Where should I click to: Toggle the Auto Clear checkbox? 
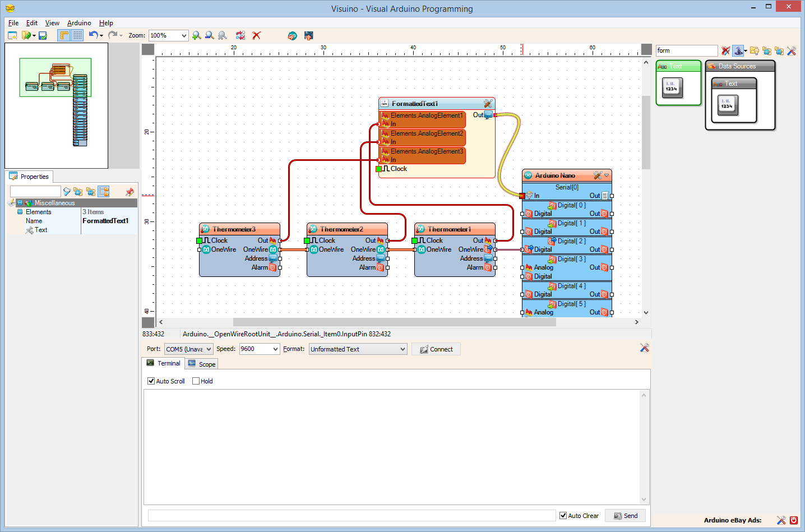[x=563, y=516]
